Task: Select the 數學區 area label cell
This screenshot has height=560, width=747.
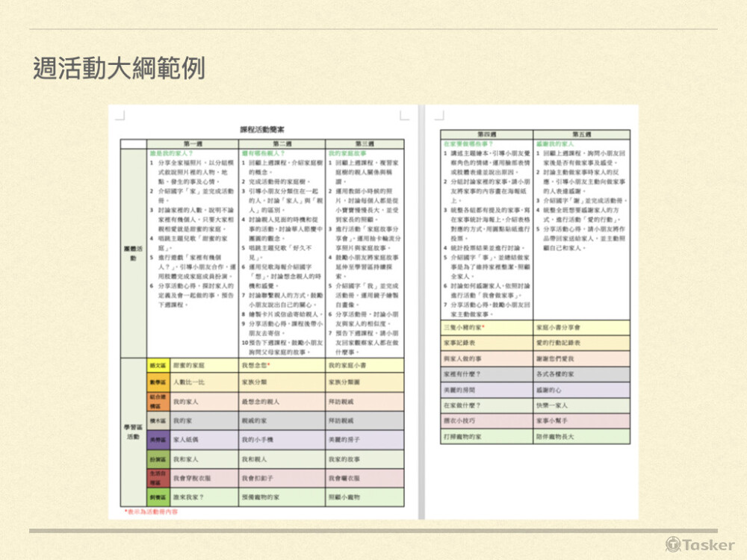Action: point(157,382)
